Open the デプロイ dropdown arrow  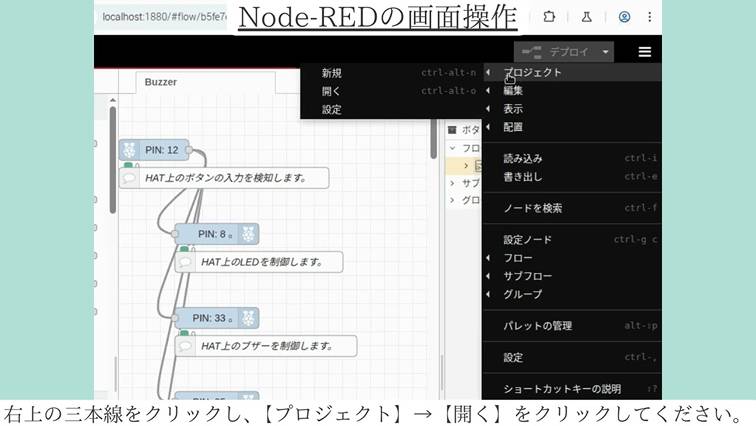tap(606, 52)
